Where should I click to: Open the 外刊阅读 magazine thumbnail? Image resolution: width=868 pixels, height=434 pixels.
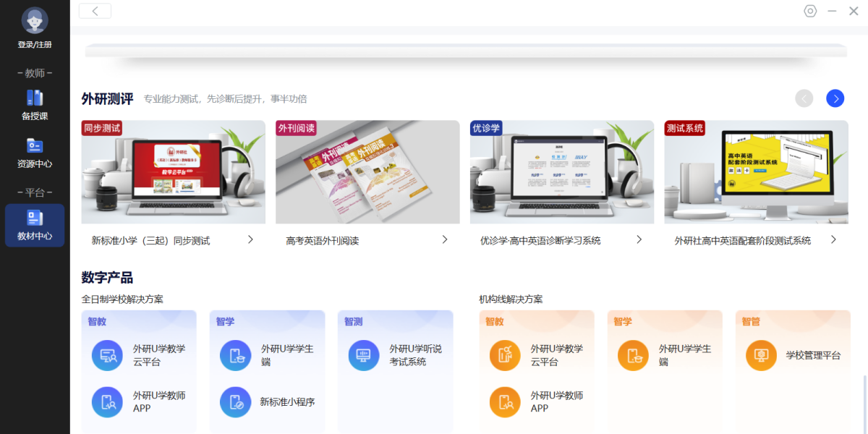pos(367,172)
